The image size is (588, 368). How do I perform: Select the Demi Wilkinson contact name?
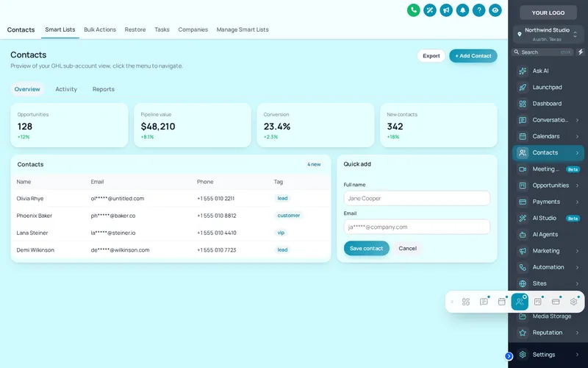point(35,250)
